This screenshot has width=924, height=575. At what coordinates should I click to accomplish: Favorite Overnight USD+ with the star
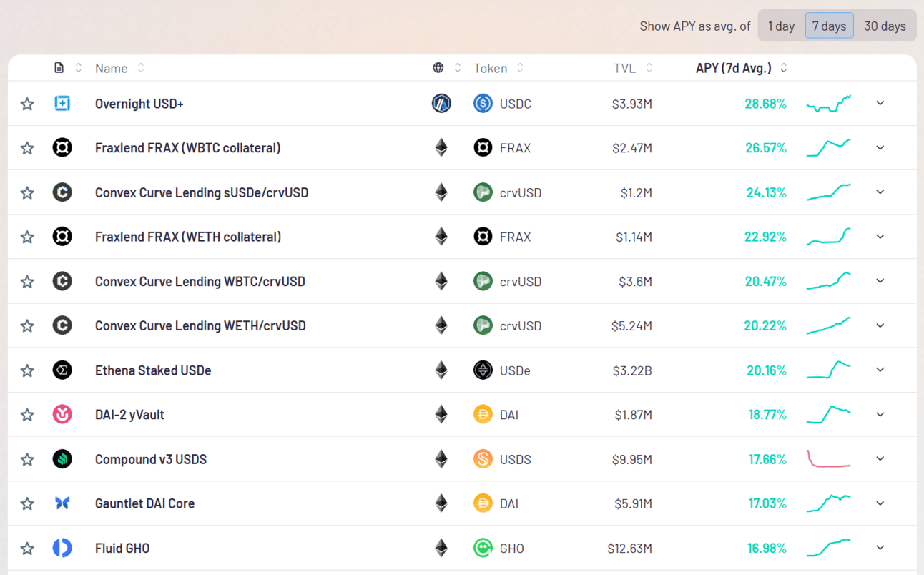click(x=27, y=104)
